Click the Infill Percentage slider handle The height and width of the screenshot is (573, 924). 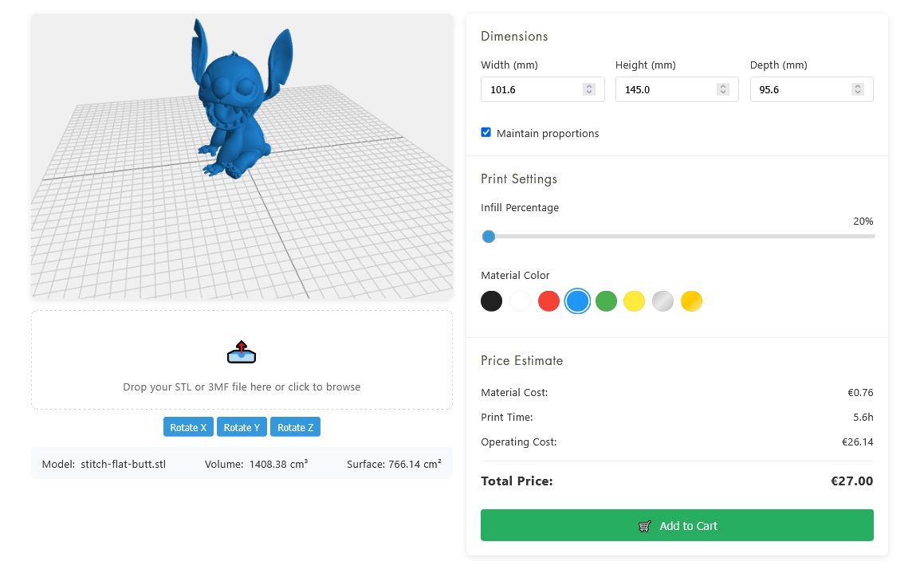489,237
